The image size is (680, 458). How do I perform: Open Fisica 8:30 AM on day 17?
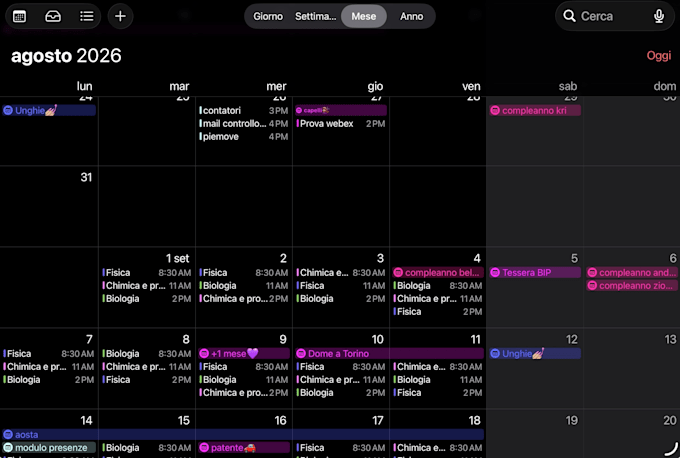click(x=341, y=448)
